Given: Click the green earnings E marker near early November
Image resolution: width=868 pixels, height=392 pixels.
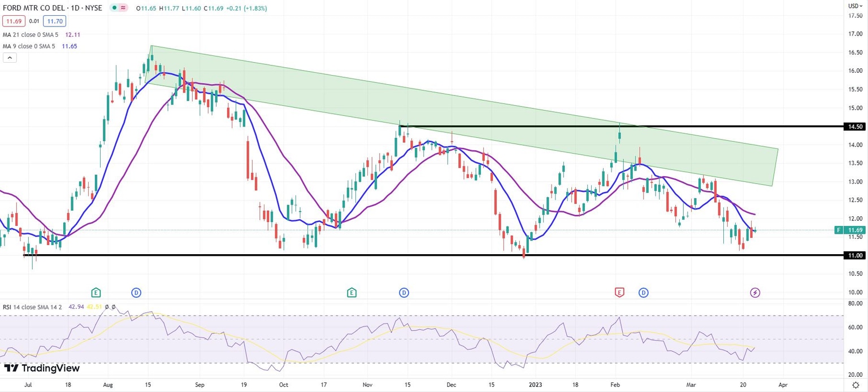Looking at the screenshot, I should tap(351, 293).
